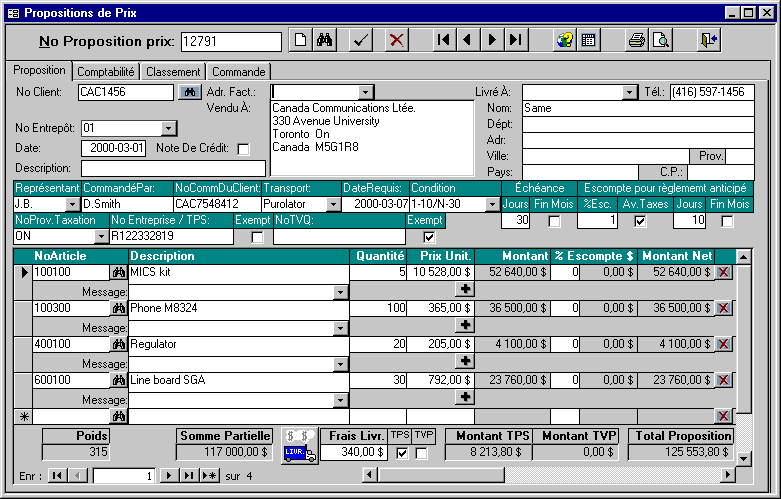Exit the form with door icon
Screen dimensions: 781x499
pos(709,40)
